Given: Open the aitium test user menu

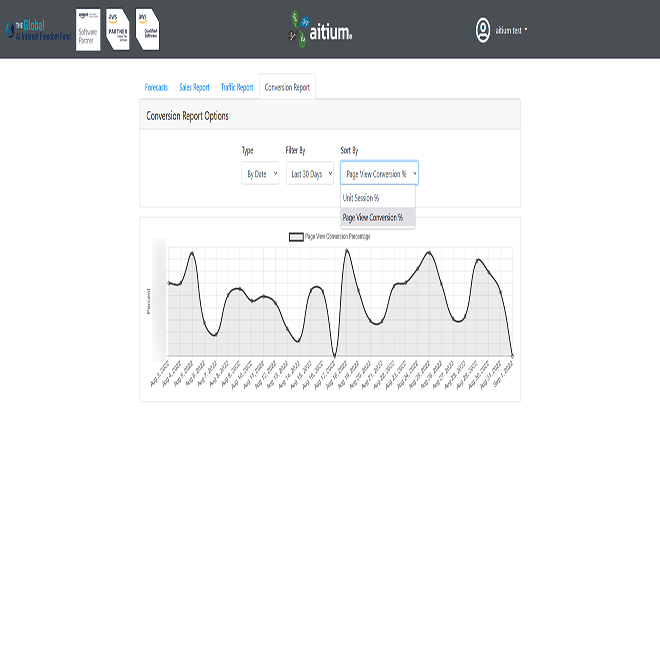Looking at the screenshot, I should (511, 30).
